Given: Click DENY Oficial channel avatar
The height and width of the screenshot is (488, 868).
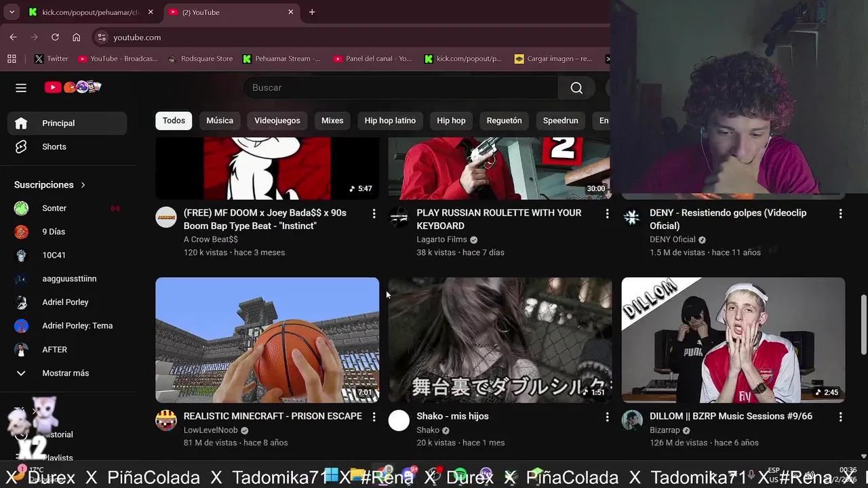Looking at the screenshot, I should point(632,217).
